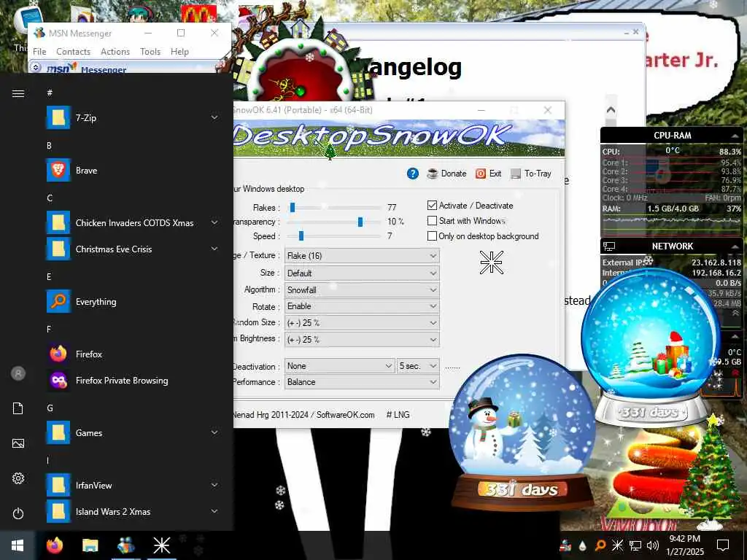Open Settings gear in Start menu sidebar
Viewport: 747px width, 560px height.
tap(18, 478)
